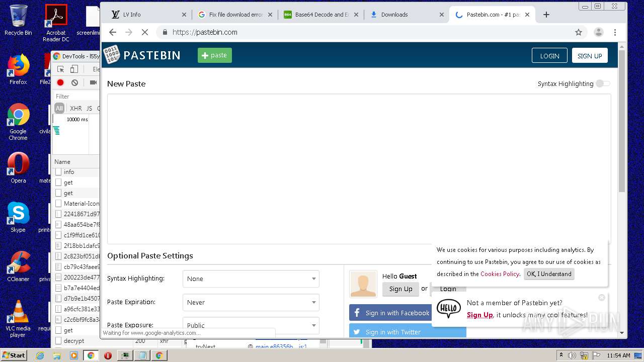Select the 'b7a7e4404ed' request row
The image size is (644, 362).
tap(76, 288)
